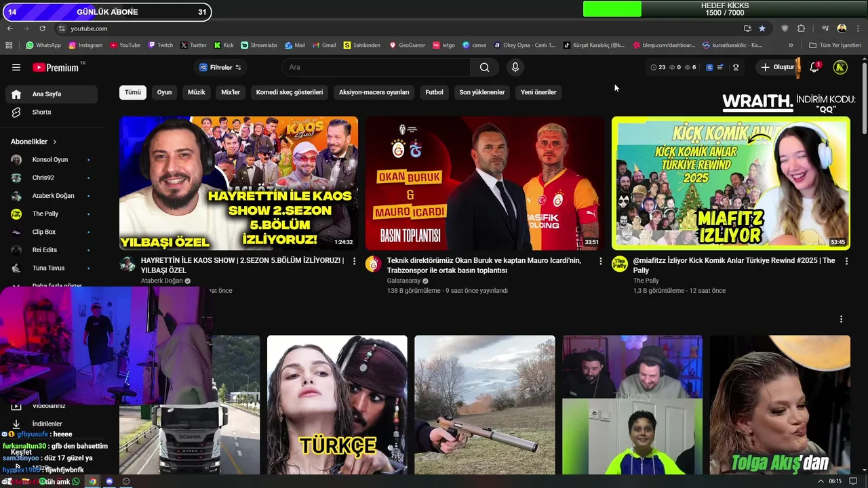
Task: Open the Oluştur create menu
Action: [x=777, y=67]
